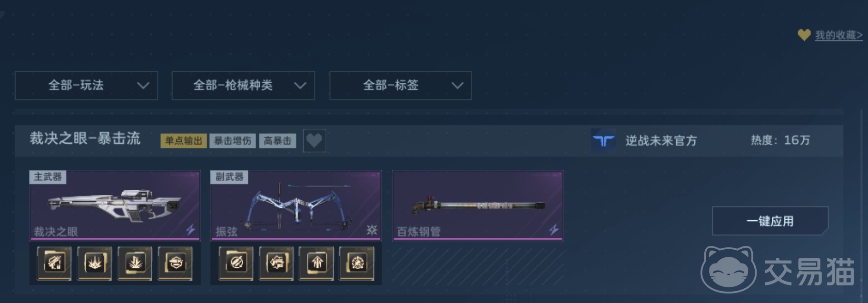Select the crossed-circle plugin under 振弦
The height and width of the screenshot is (303, 868).
point(236,263)
